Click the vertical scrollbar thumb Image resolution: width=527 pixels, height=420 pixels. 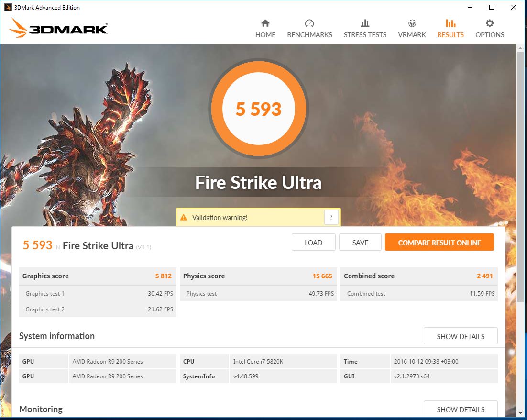[520, 177]
